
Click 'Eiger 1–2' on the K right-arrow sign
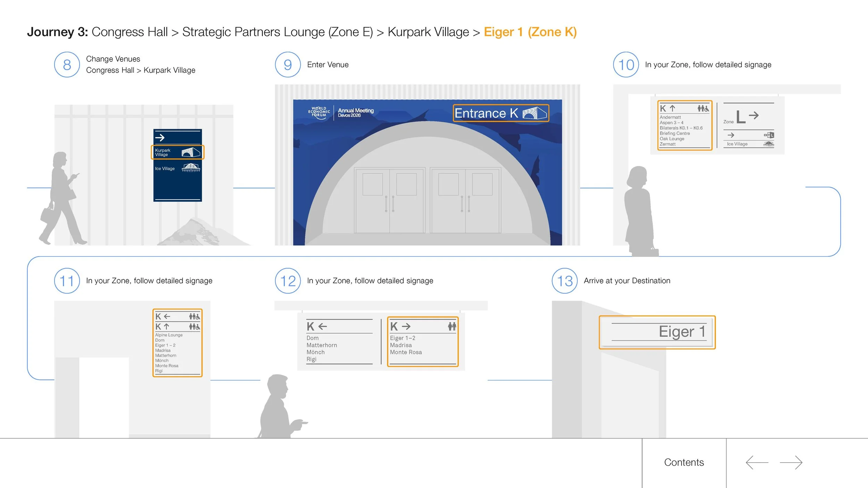pos(402,338)
